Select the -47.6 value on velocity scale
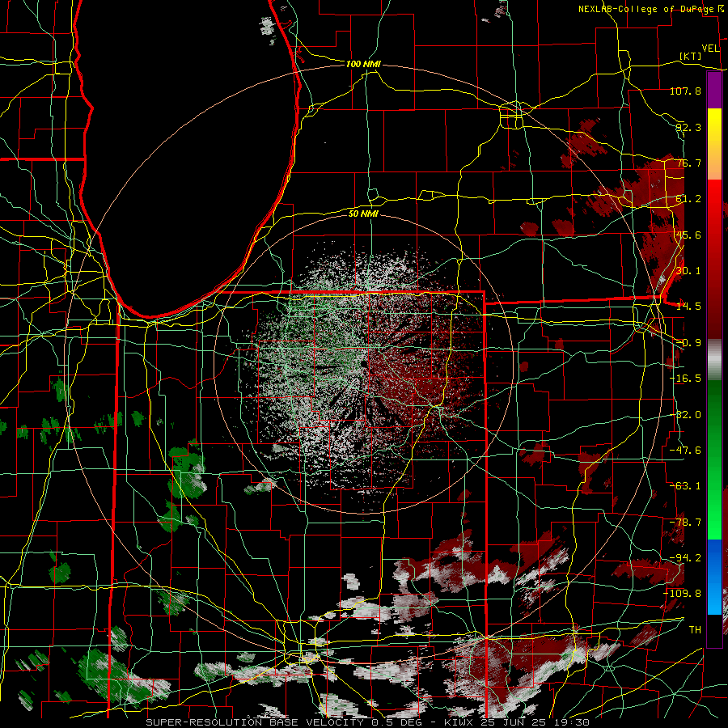 click(685, 451)
